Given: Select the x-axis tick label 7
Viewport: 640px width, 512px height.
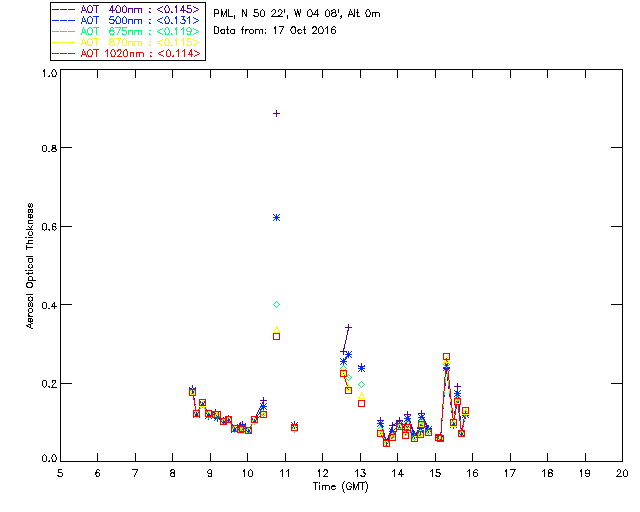Looking at the screenshot, I should pos(135,473).
